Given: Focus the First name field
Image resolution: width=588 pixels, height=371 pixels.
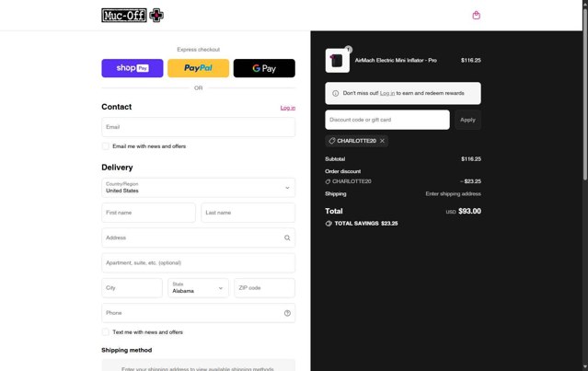Looking at the screenshot, I should pos(148,213).
